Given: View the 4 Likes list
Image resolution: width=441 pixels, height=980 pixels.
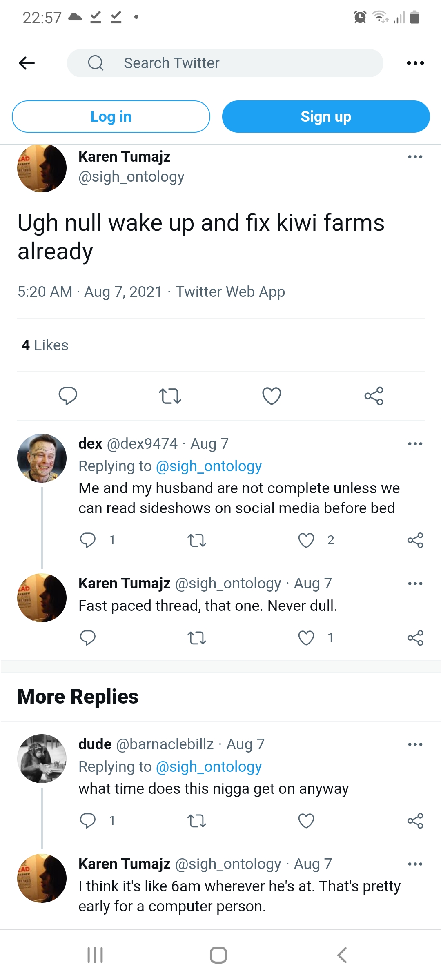Looking at the screenshot, I should pyautogui.click(x=45, y=345).
